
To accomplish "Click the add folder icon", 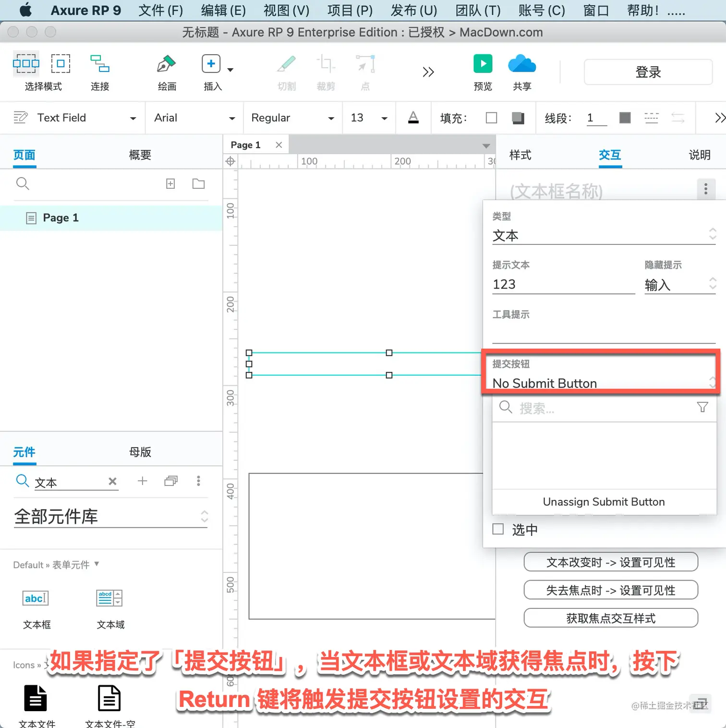I will click(198, 183).
